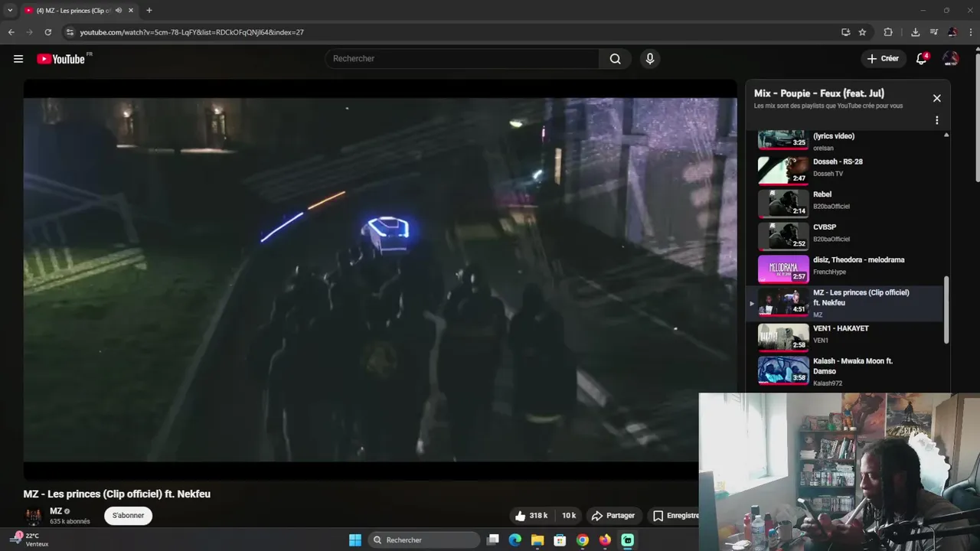This screenshot has height=551, width=980.
Task: Go to YouTube home via logo
Action: point(61,59)
